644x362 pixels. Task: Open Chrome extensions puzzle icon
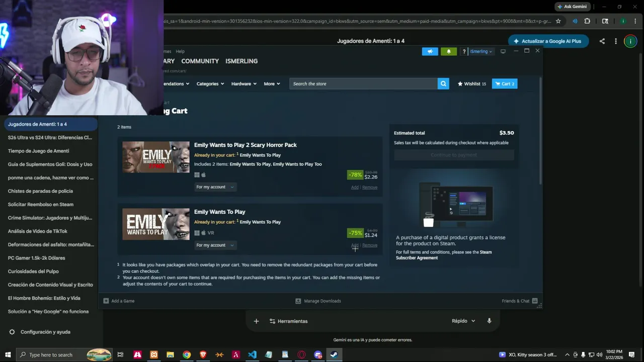[x=587, y=21]
